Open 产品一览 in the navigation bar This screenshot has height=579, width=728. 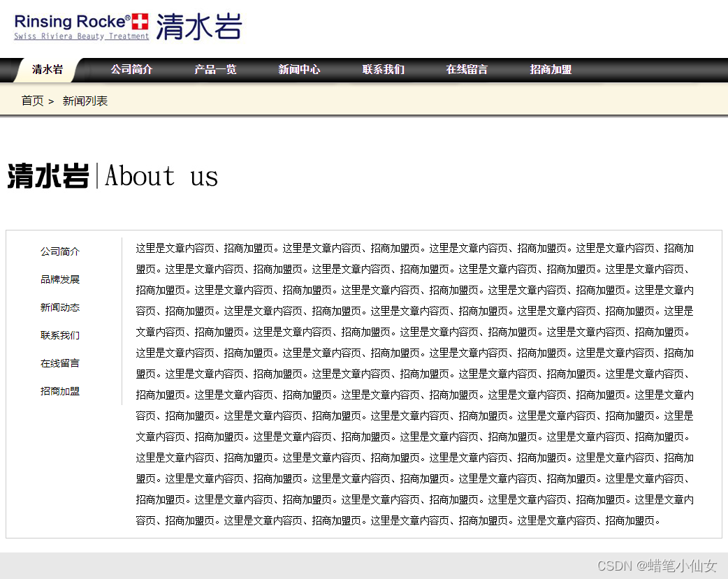coord(215,70)
